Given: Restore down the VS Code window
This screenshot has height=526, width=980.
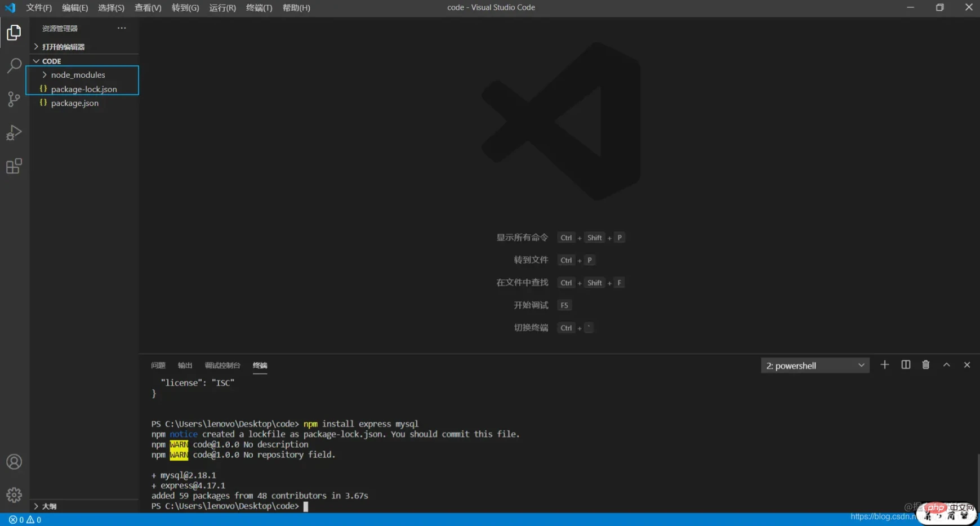Looking at the screenshot, I should (x=939, y=7).
